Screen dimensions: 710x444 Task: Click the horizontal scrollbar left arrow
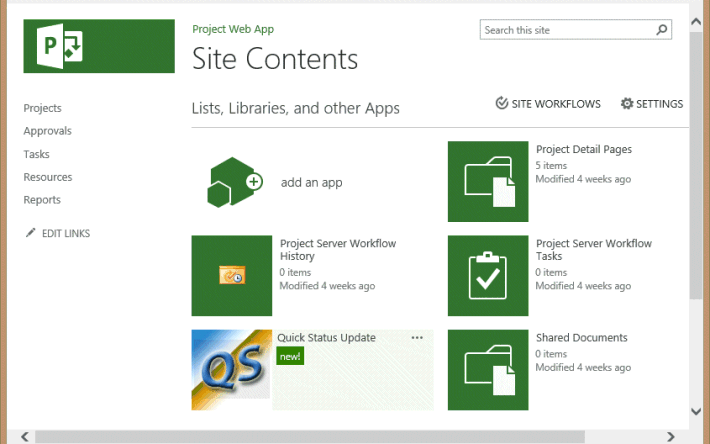(25, 437)
